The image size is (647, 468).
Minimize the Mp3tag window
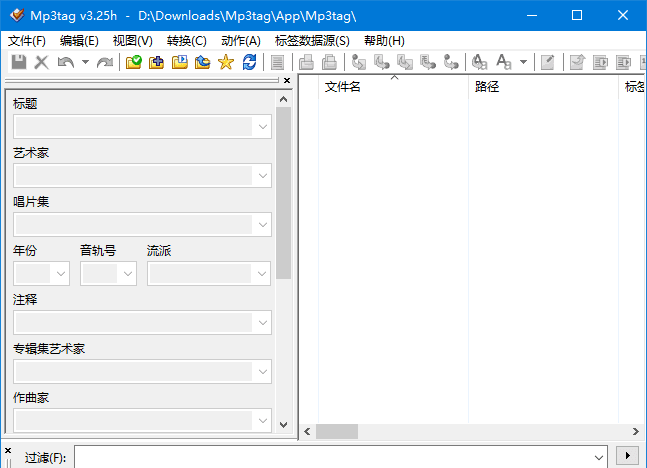click(532, 15)
